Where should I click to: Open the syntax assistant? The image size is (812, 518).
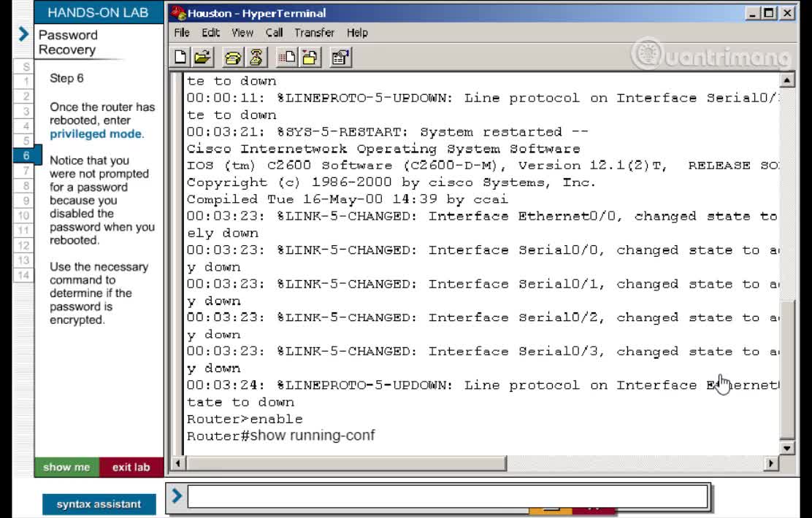(99, 504)
